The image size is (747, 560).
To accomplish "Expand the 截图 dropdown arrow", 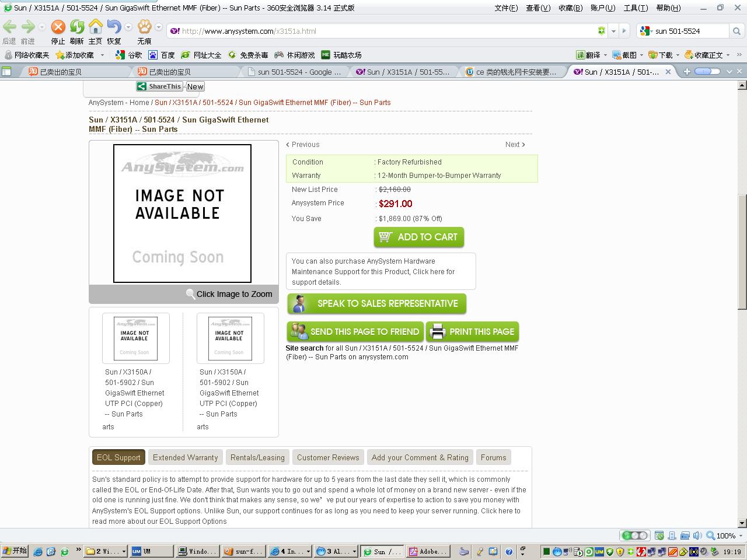I will tap(641, 55).
